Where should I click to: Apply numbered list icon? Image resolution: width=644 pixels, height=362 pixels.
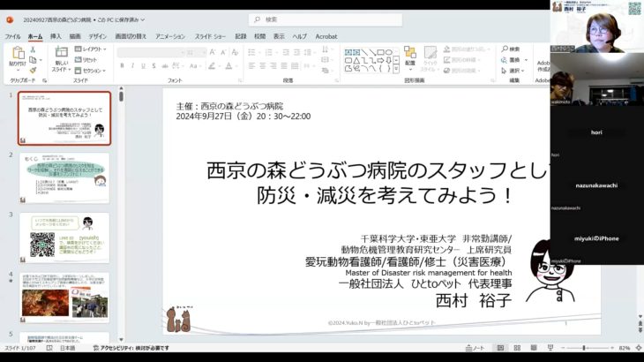[269, 52]
